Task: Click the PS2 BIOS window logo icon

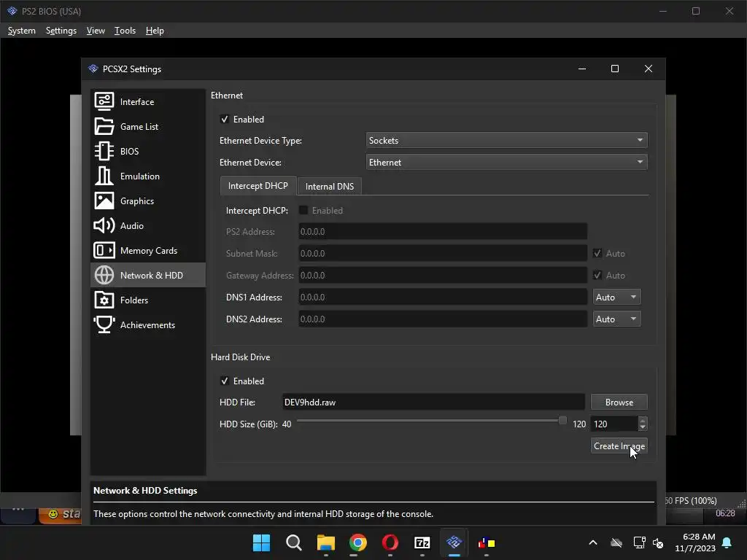Action: coord(12,11)
